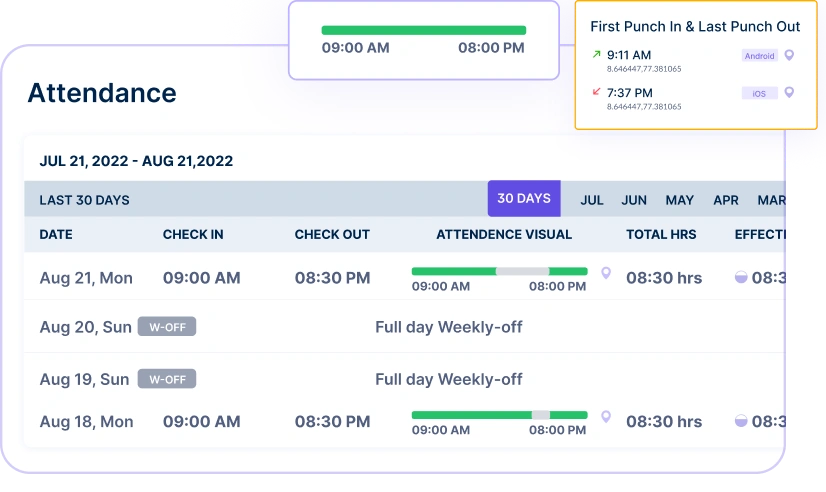The width and height of the screenshot is (826, 492).
Task: Show the APR month tab
Action: tap(726, 200)
